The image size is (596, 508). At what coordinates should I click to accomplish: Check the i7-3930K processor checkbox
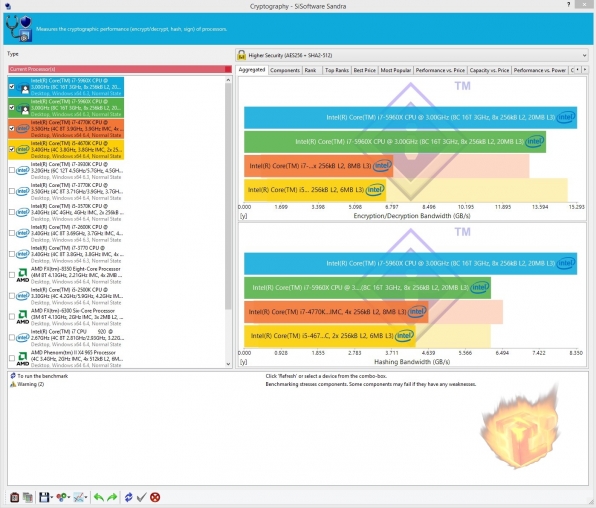pos(12,170)
